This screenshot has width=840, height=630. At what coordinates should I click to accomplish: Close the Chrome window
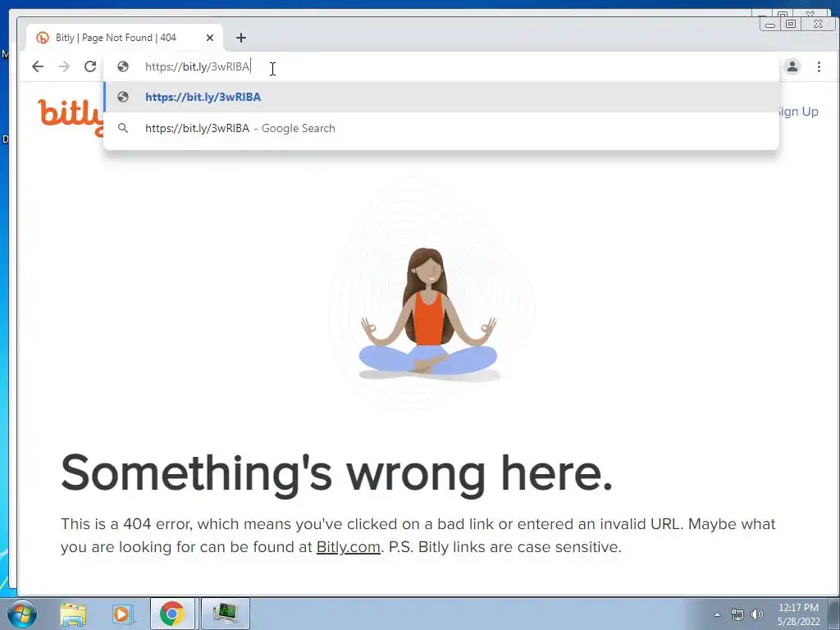click(x=818, y=24)
